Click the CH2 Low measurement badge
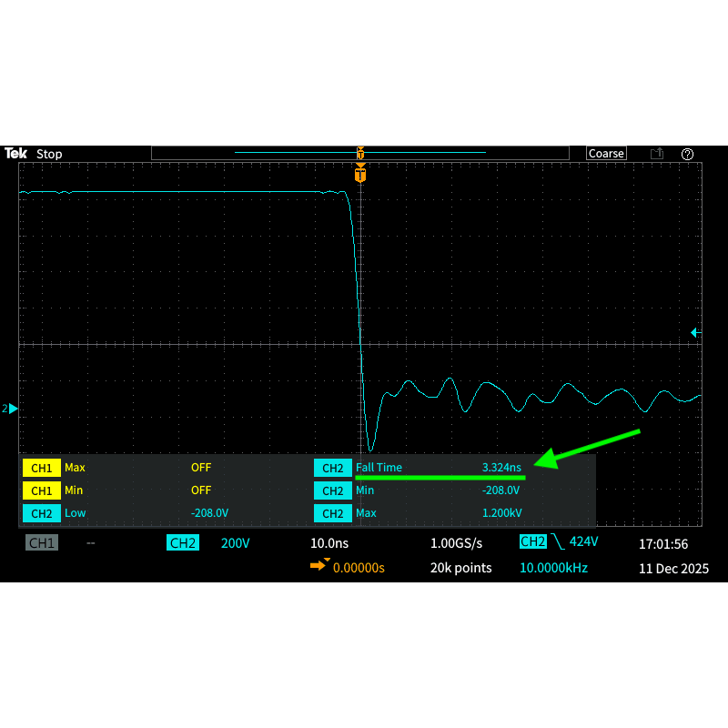728x728 pixels. click(41, 513)
